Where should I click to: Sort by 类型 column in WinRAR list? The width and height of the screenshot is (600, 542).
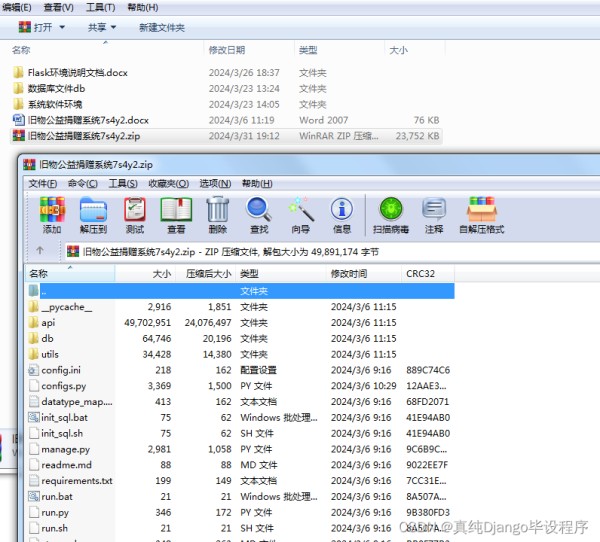[x=281, y=274]
